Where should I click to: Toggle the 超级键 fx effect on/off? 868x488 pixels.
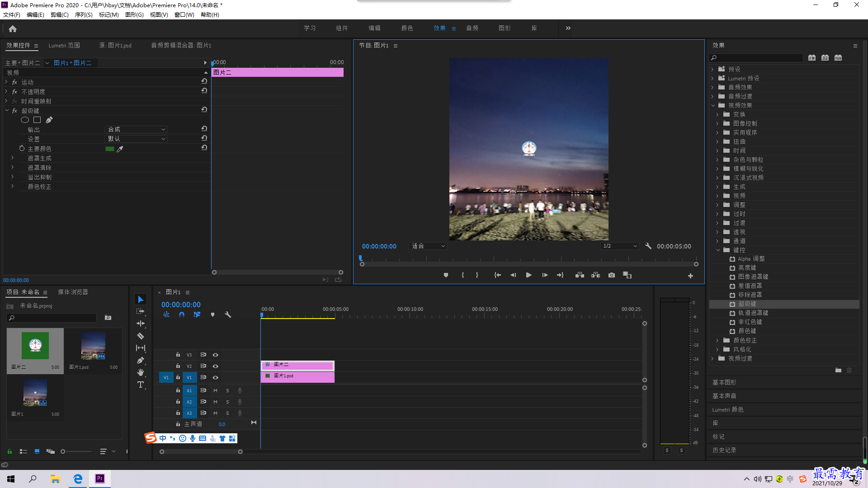point(14,111)
